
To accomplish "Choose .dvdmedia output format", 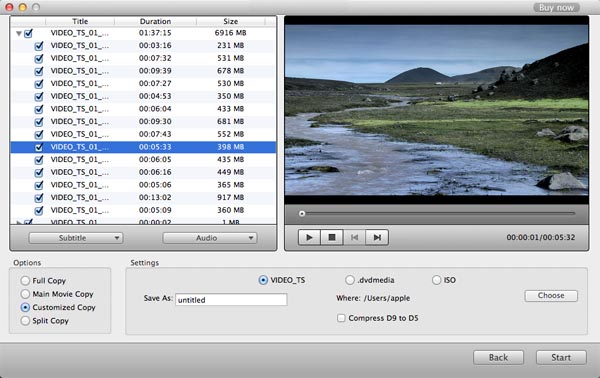I will (x=350, y=280).
